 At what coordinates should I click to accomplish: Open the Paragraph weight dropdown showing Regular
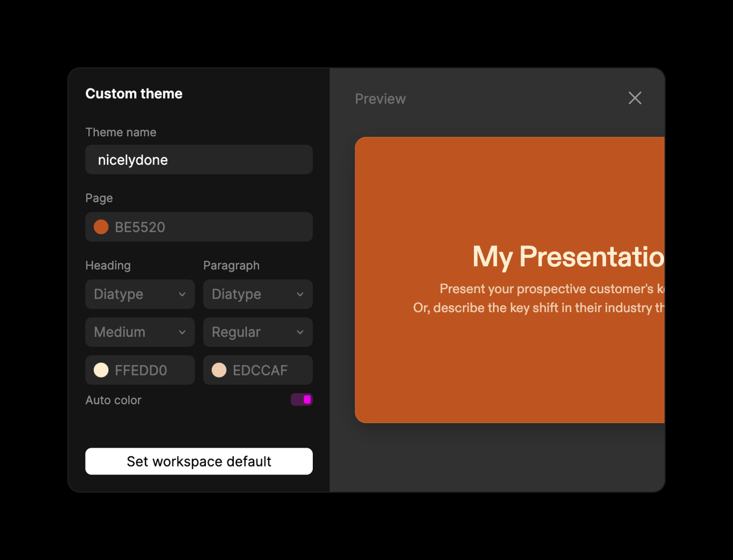coord(257,332)
